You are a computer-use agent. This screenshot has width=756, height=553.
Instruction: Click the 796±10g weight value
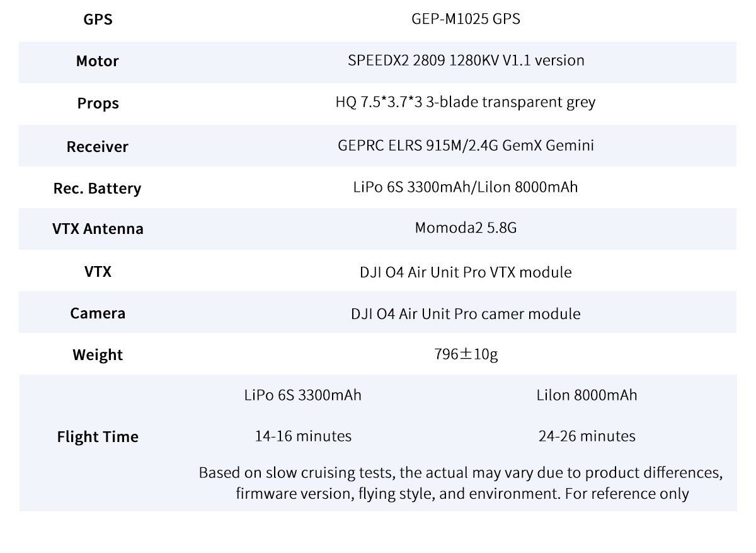tap(466, 354)
